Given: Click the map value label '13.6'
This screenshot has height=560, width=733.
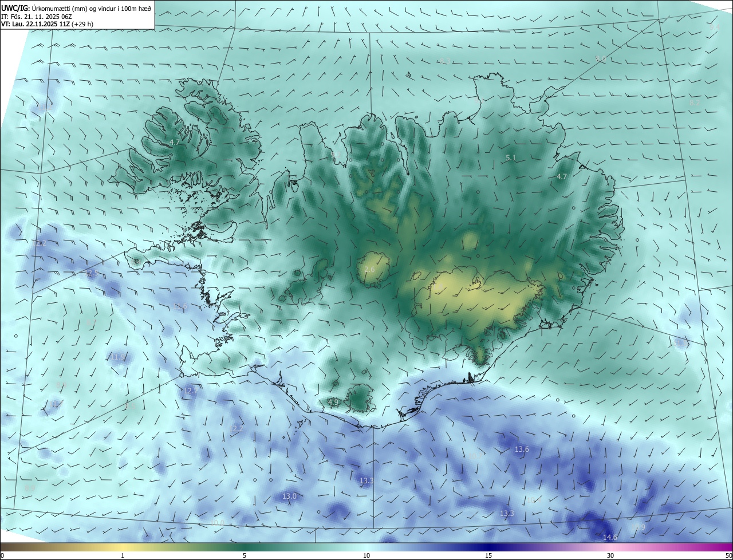Looking at the screenshot, I should pos(522,449).
